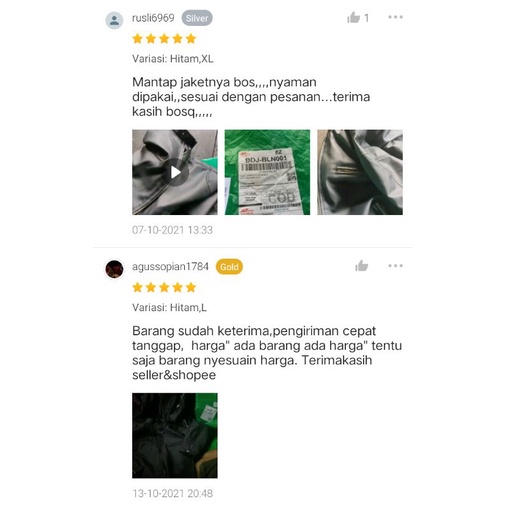
Task: Click the review date 07-10-2021 13:33
Action: point(172,230)
